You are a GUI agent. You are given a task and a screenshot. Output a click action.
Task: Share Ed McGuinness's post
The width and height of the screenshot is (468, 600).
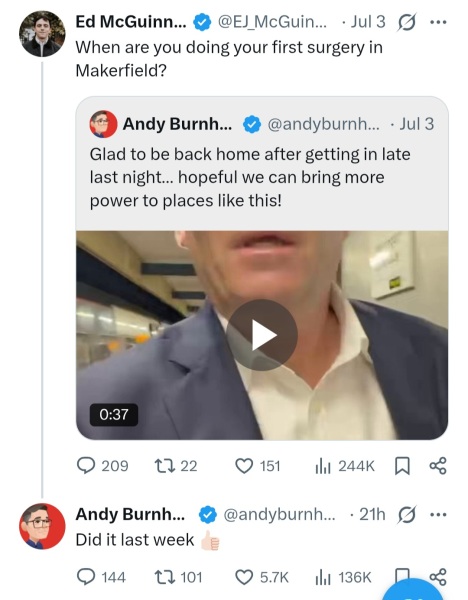coord(438,466)
